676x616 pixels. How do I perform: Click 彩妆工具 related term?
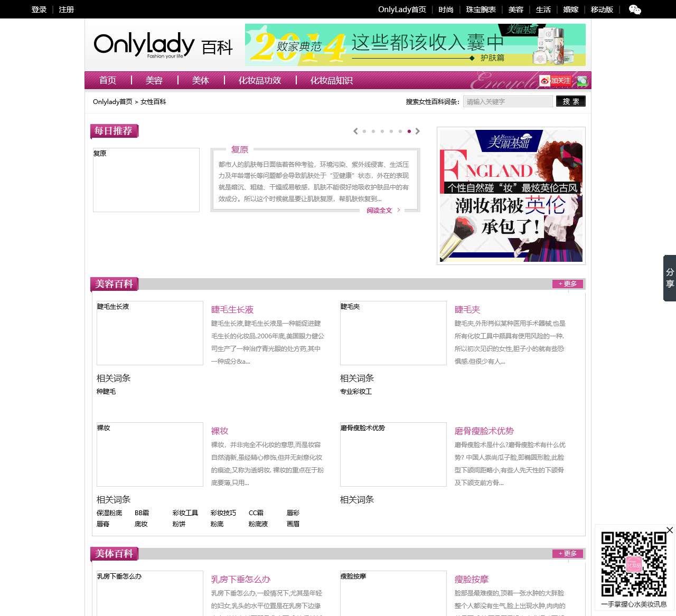click(185, 513)
